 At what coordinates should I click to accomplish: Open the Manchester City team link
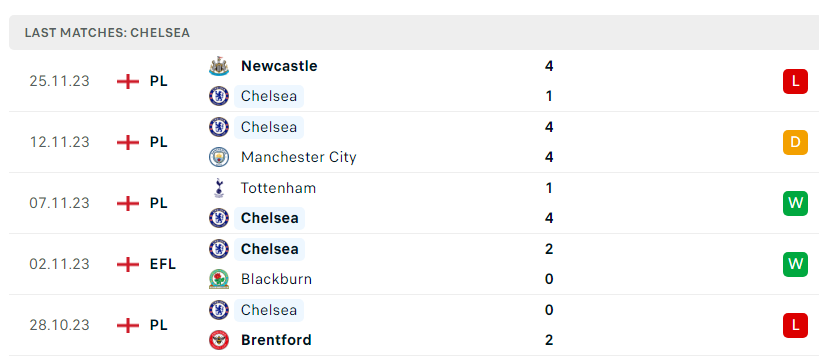298,157
